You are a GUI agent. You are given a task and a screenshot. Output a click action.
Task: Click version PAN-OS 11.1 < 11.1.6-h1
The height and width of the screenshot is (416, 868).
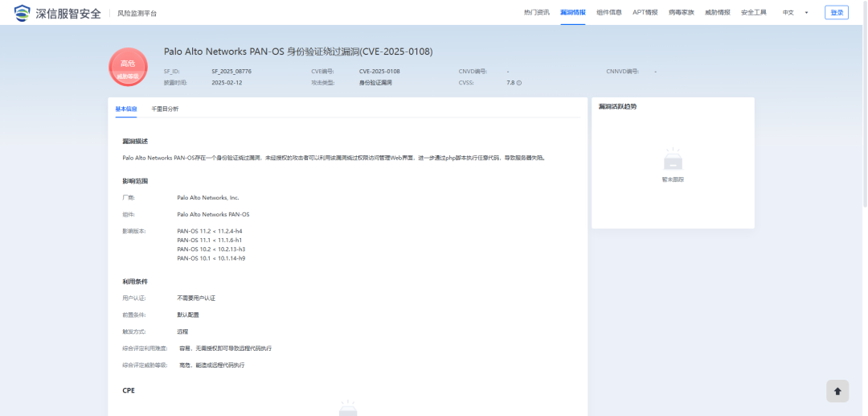point(209,240)
